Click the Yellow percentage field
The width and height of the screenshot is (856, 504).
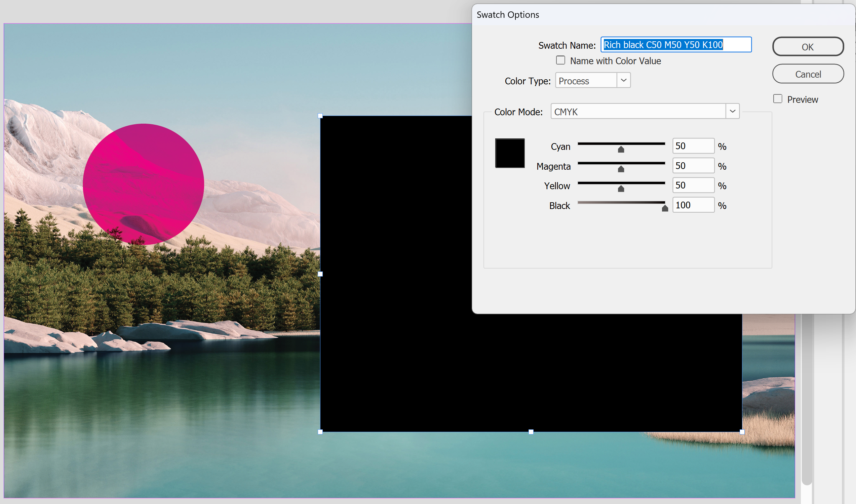click(x=693, y=185)
